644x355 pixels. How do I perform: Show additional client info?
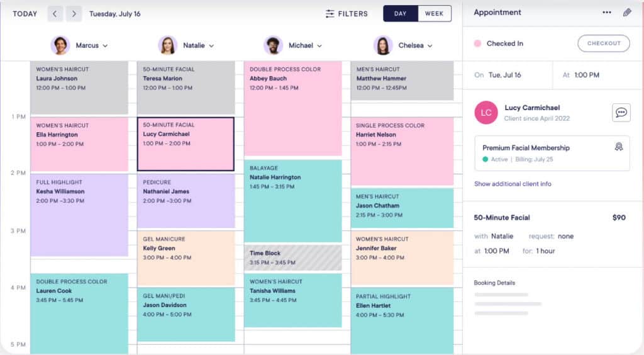coord(513,184)
